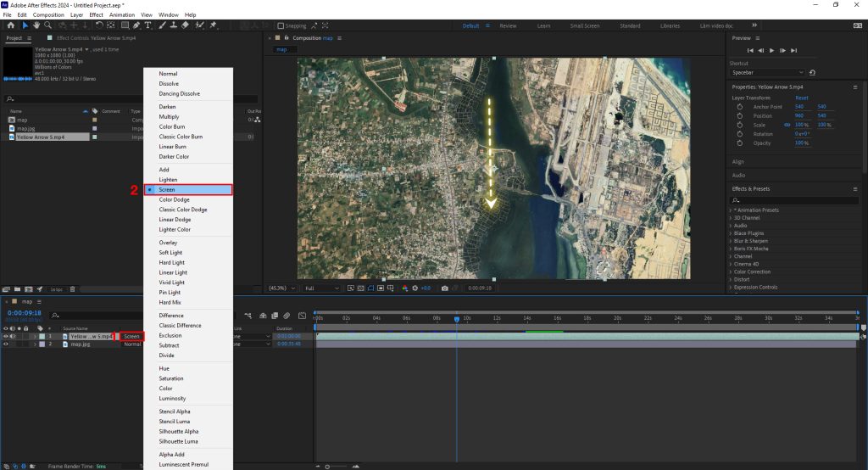Select the Hand tool in toolbar

(36, 25)
